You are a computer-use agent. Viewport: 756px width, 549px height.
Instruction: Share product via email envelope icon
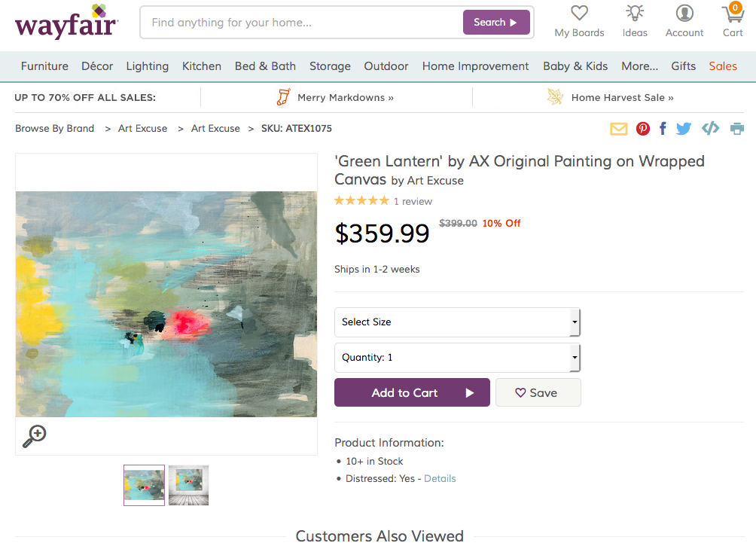pos(619,129)
